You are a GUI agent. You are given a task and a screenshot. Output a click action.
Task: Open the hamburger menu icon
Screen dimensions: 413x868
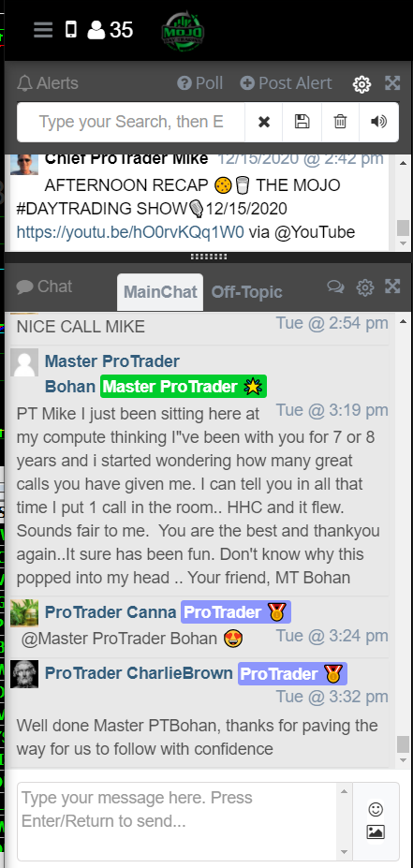point(43,29)
